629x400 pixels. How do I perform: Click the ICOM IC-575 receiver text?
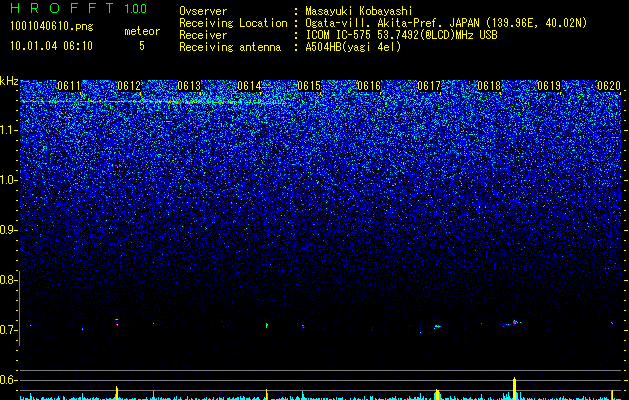tap(401, 35)
